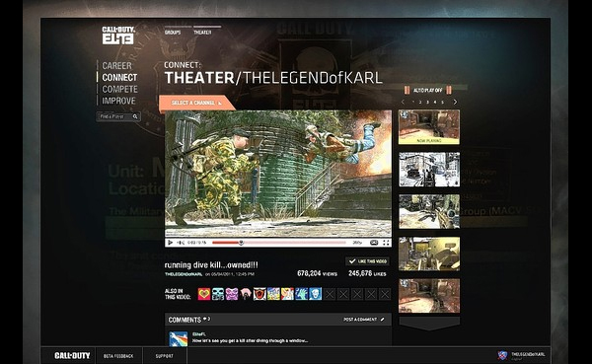Click the Call of Duty logo in bottom bar
592x364 pixels.
click(72, 356)
